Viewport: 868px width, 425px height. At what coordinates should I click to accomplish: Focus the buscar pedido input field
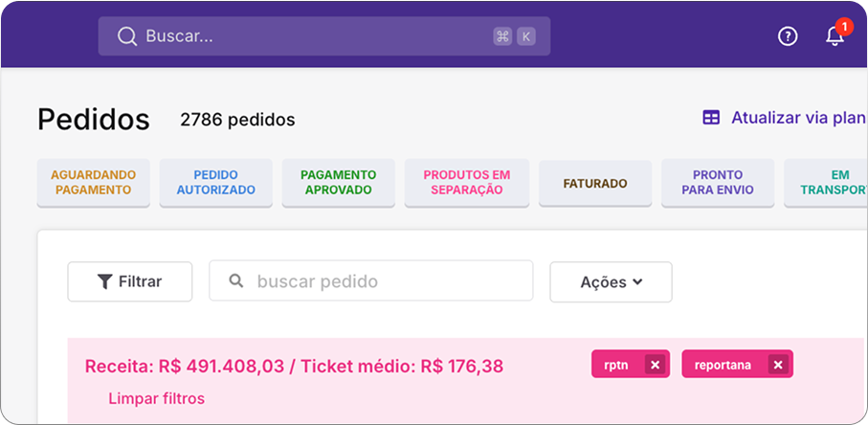tap(371, 281)
